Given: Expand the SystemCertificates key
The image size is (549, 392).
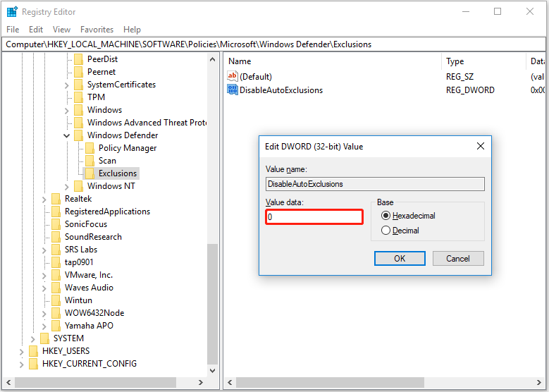Looking at the screenshot, I should (67, 85).
